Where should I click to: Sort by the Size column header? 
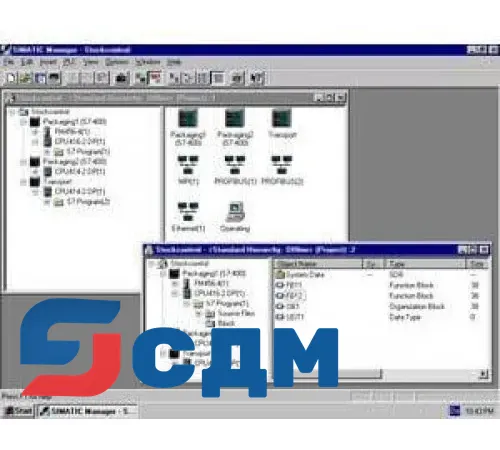coord(477,264)
